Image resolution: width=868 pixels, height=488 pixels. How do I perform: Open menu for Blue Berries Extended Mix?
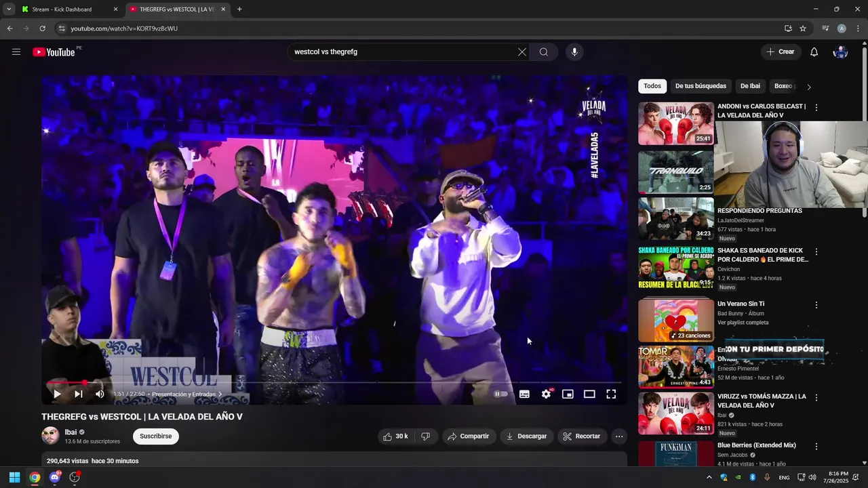pos(816,447)
